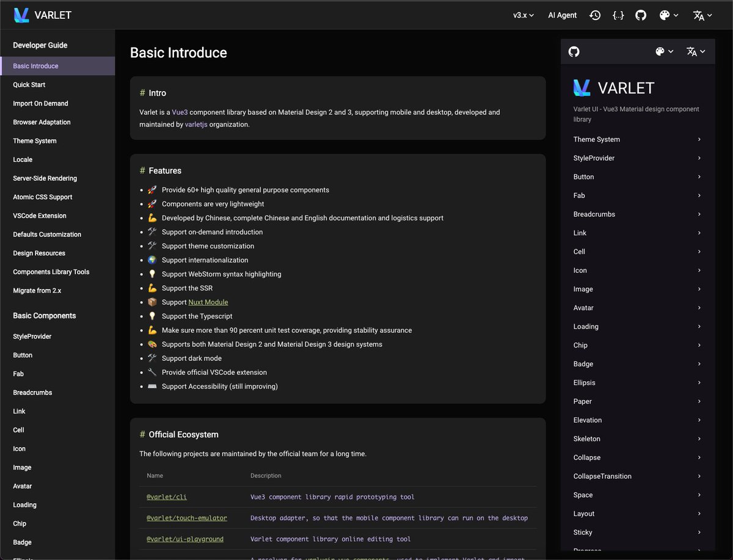Image resolution: width=733 pixels, height=560 pixels.
Task: Select Chip component in preview list
Action: tap(638, 345)
